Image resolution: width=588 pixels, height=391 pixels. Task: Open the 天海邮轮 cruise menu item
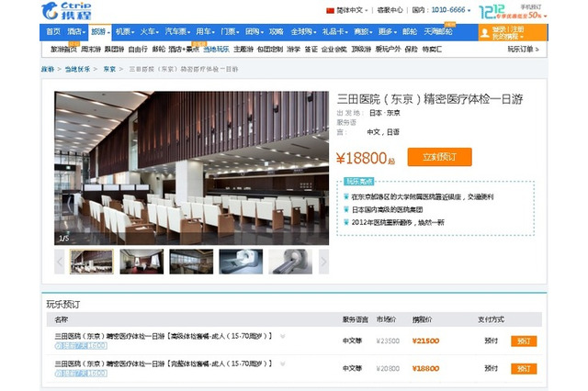438,32
